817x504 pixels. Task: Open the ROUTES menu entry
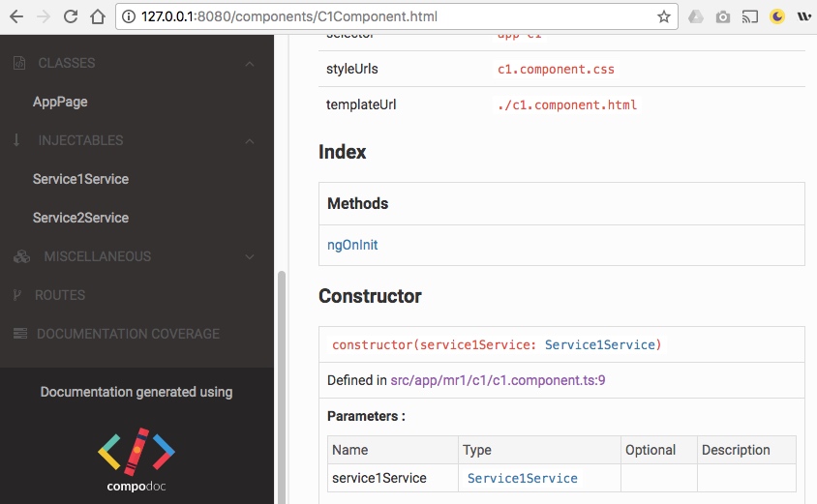point(60,295)
